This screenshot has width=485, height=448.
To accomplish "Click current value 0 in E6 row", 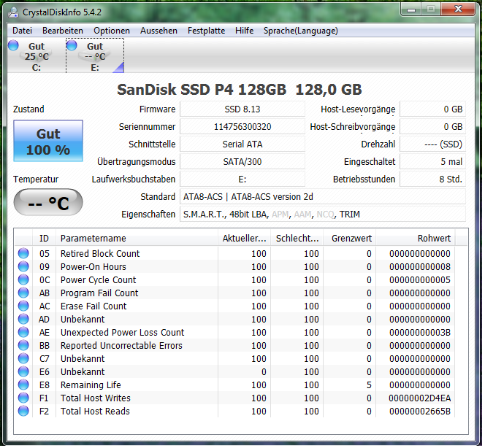I will tap(264, 371).
